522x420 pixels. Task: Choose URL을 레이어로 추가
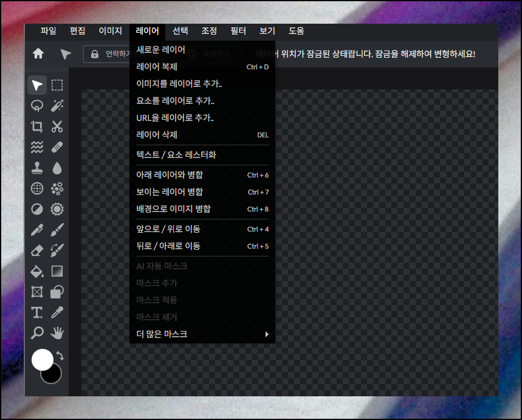(202, 118)
